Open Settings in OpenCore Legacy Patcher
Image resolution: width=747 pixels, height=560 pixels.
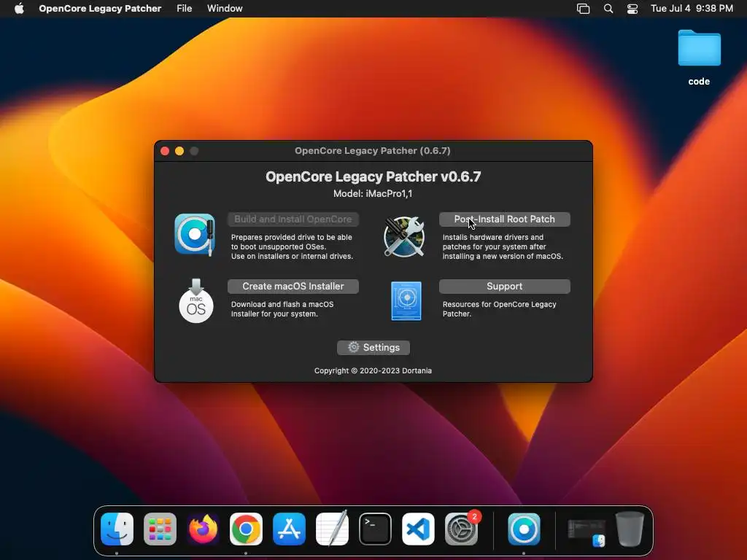pyautogui.click(x=373, y=348)
